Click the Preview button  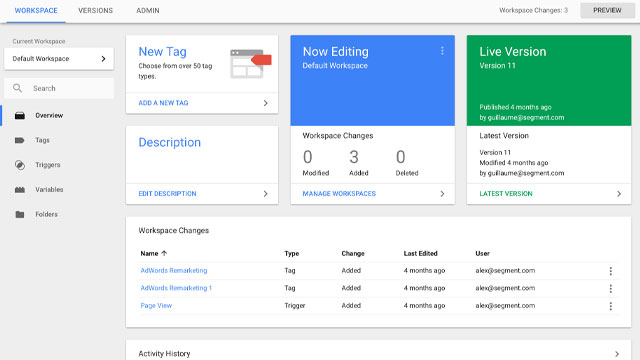[x=607, y=10]
